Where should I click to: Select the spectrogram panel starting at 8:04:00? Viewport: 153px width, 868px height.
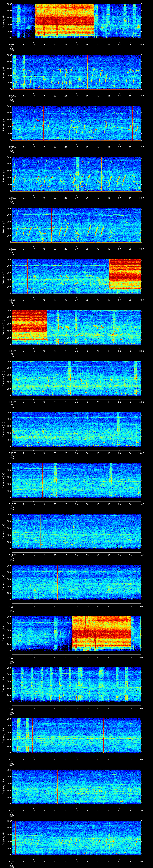point(77,174)
